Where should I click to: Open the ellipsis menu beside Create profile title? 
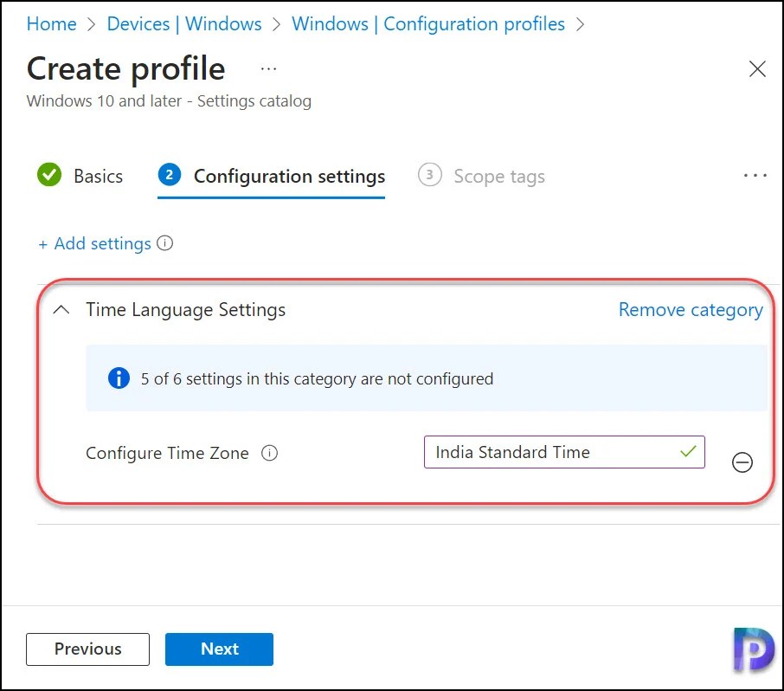(268, 68)
